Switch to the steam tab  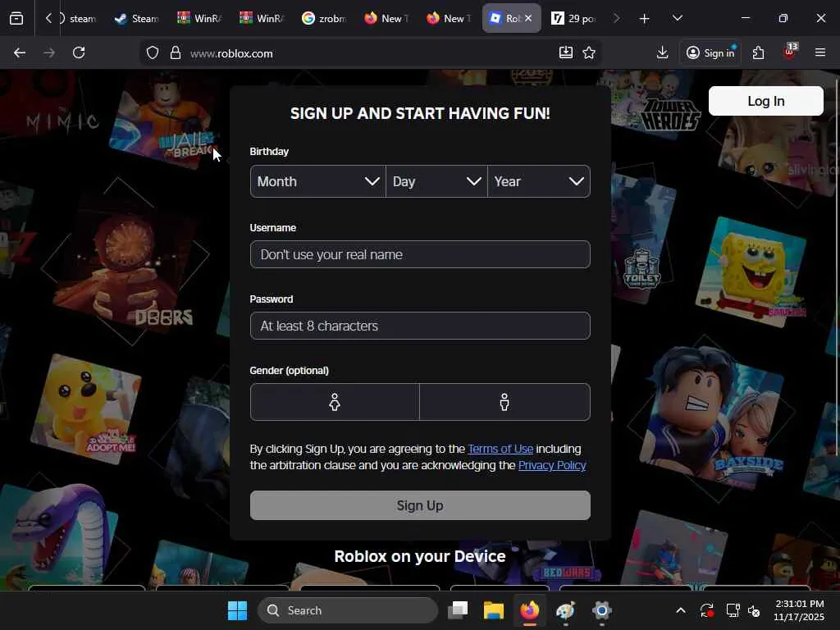(78, 19)
